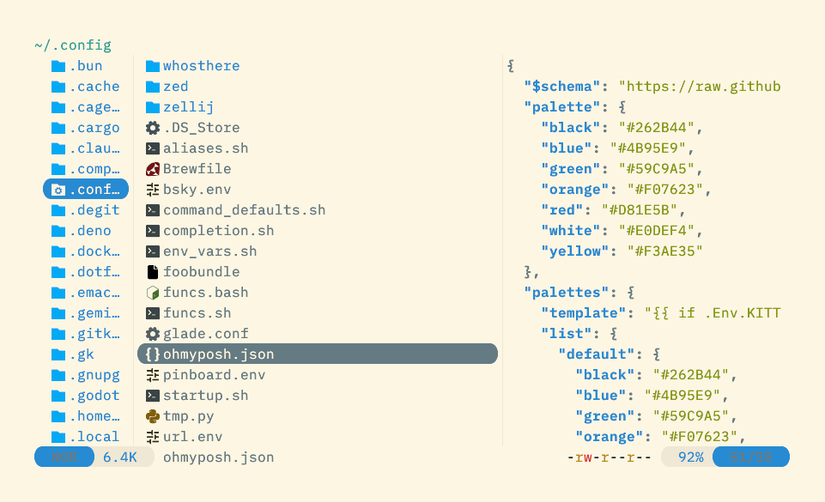825x502 pixels.
Task: Click the "template" key in preview
Action: tap(583, 313)
